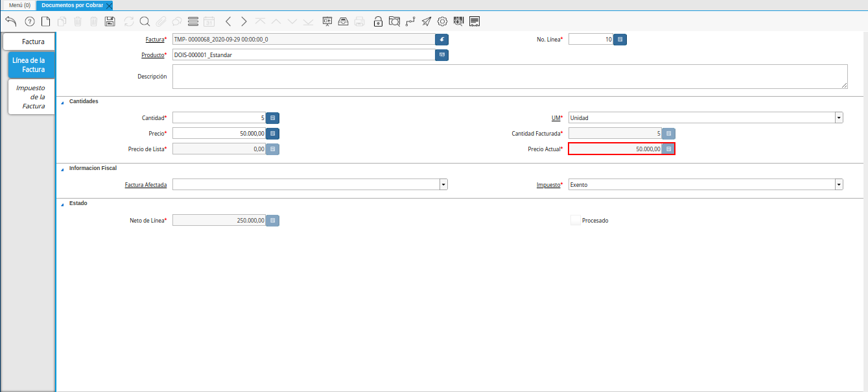
Task: Move to previous record up arrow
Action: [x=276, y=21]
